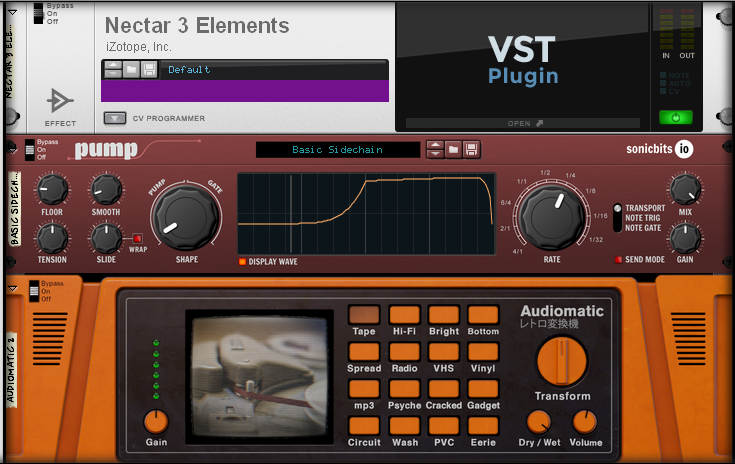The image size is (735, 464).
Task: Click the purple Nectar display strip
Action: [245, 90]
